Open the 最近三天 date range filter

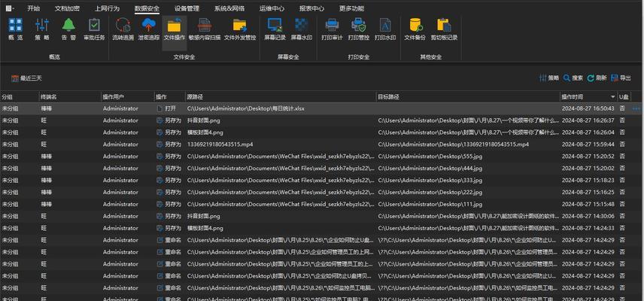coord(26,78)
